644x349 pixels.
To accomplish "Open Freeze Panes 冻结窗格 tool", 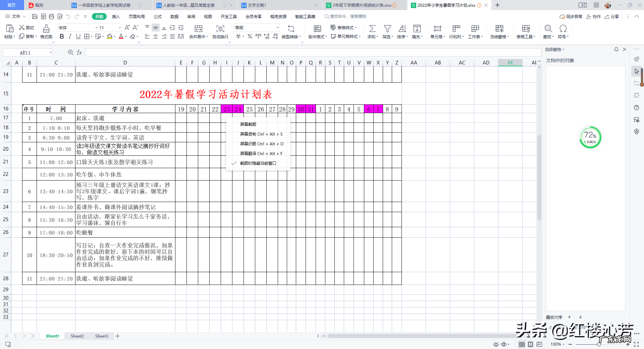I will coord(499,29).
